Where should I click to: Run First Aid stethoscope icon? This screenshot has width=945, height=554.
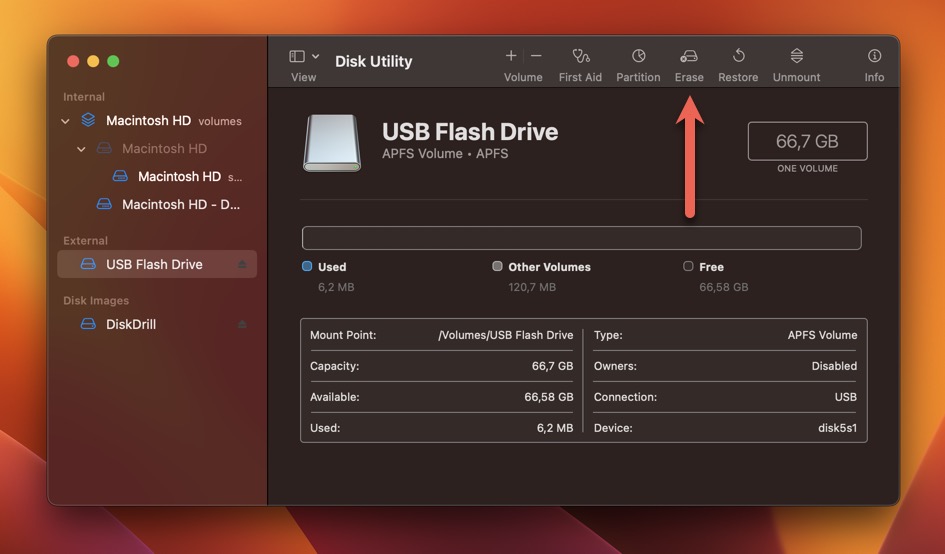click(x=580, y=56)
